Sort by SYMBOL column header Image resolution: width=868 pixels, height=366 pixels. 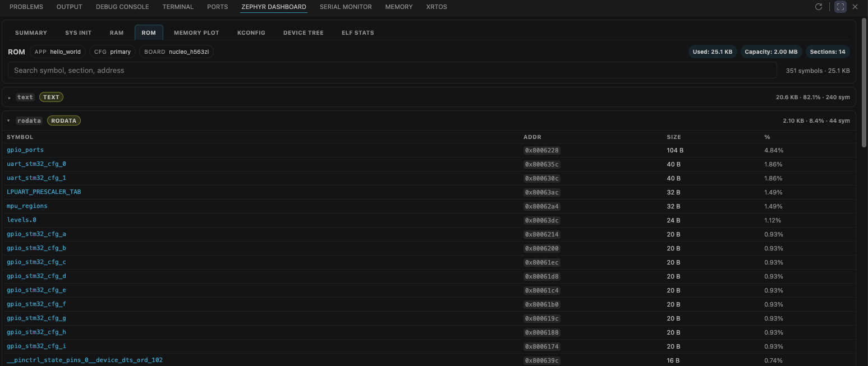[20, 137]
